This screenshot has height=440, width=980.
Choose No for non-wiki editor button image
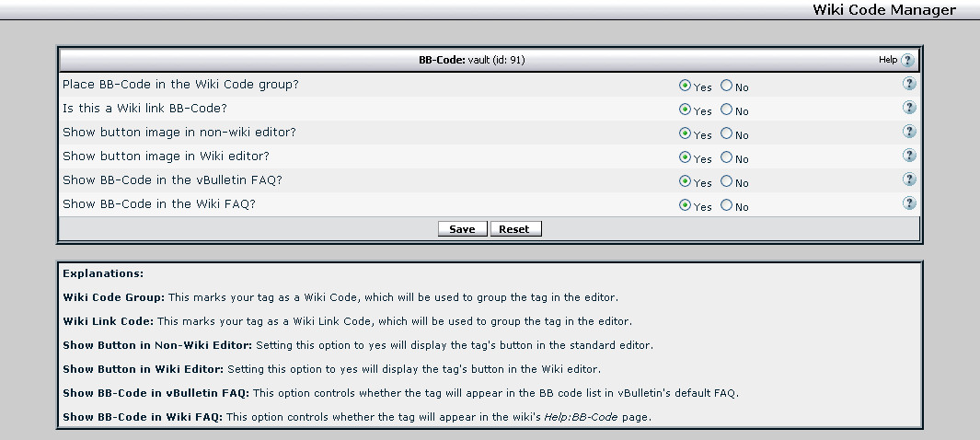coord(727,133)
